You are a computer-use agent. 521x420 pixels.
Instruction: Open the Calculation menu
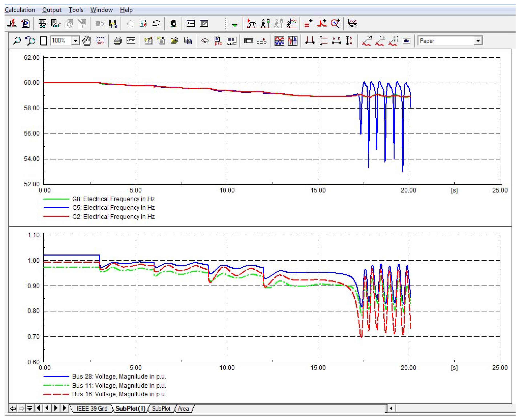20,10
